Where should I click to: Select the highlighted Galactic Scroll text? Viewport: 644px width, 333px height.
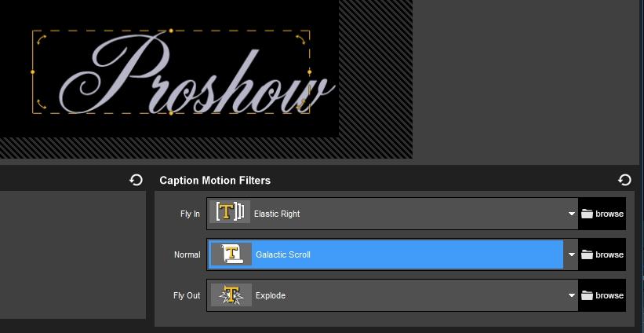[x=283, y=254]
